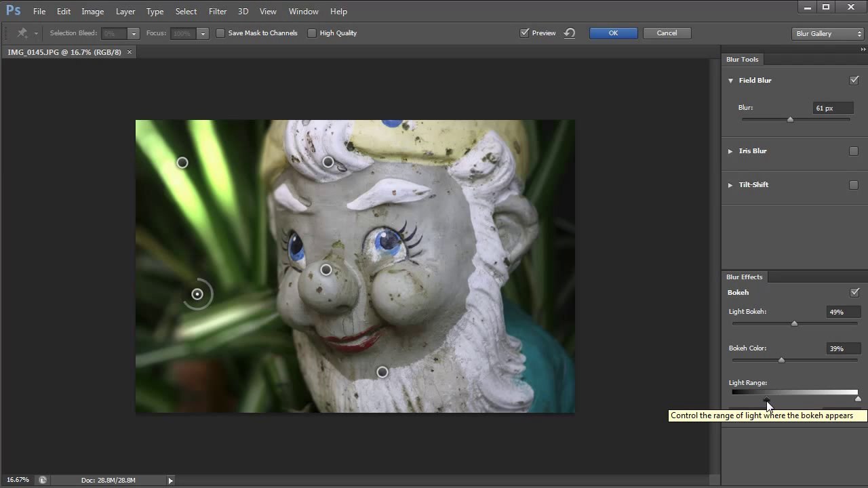Open the Image menu

coord(93,12)
